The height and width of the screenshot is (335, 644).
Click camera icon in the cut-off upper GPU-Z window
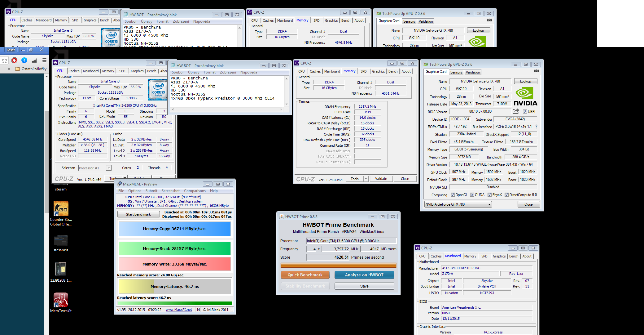489,20
